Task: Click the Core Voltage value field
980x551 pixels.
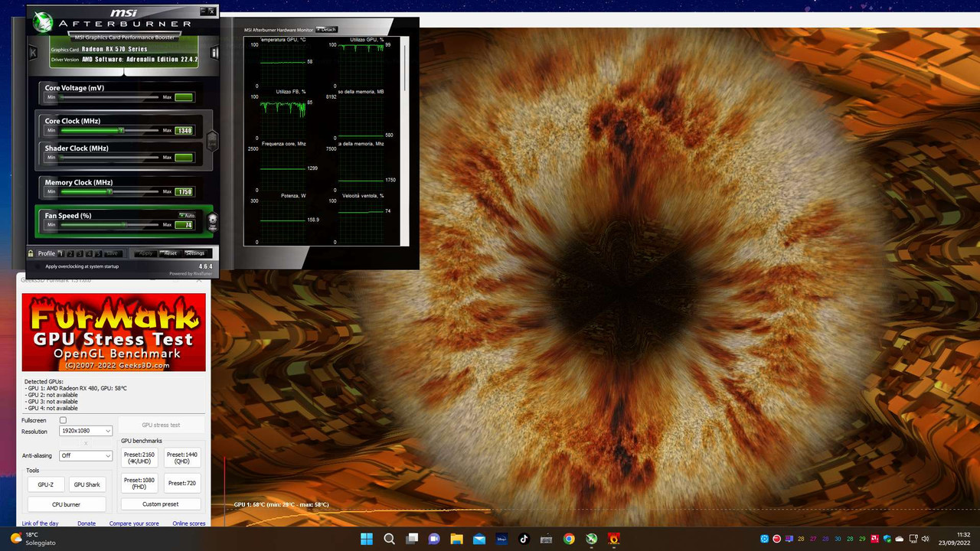Action: [x=184, y=97]
